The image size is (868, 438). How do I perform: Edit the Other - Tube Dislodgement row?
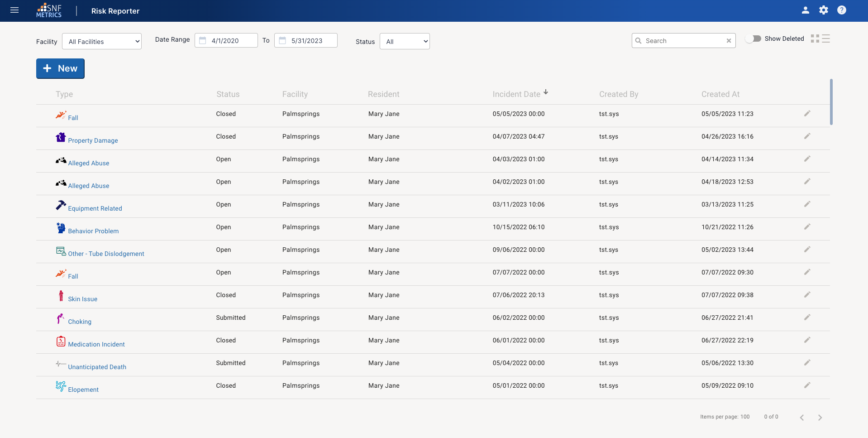click(x=807, y=250)
